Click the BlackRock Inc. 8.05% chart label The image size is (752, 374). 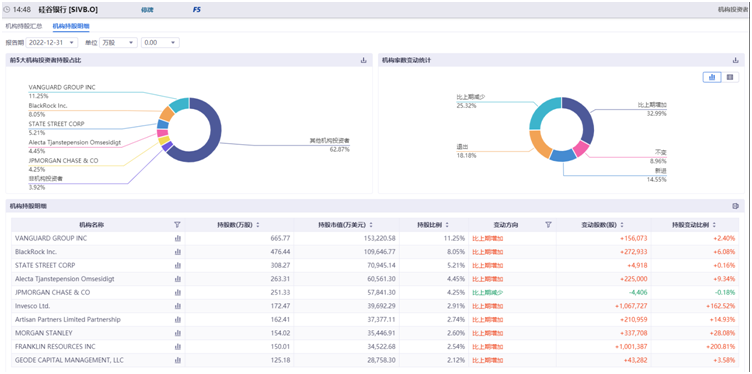pyautogui.click(x=48, y=110)
